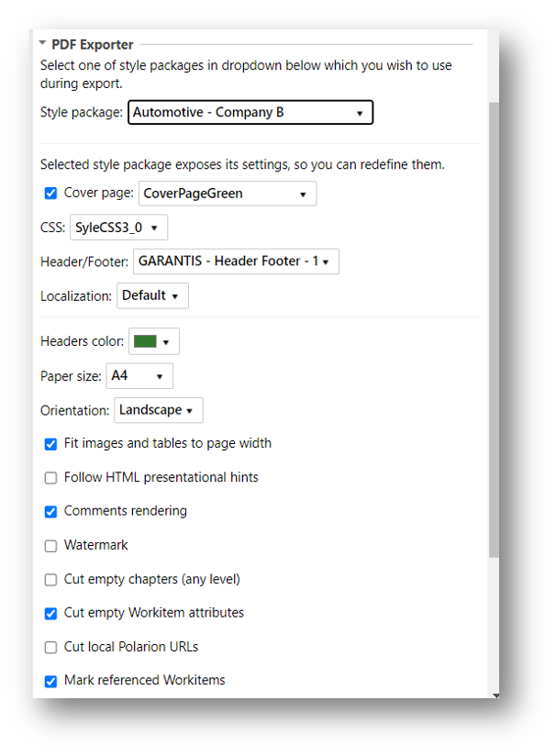
Task: Open the Style package dropdown
Action: (x=250, y=112)
